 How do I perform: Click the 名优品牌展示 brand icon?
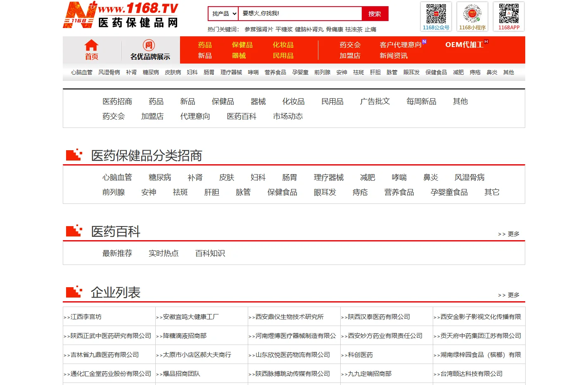pos(149,45)
